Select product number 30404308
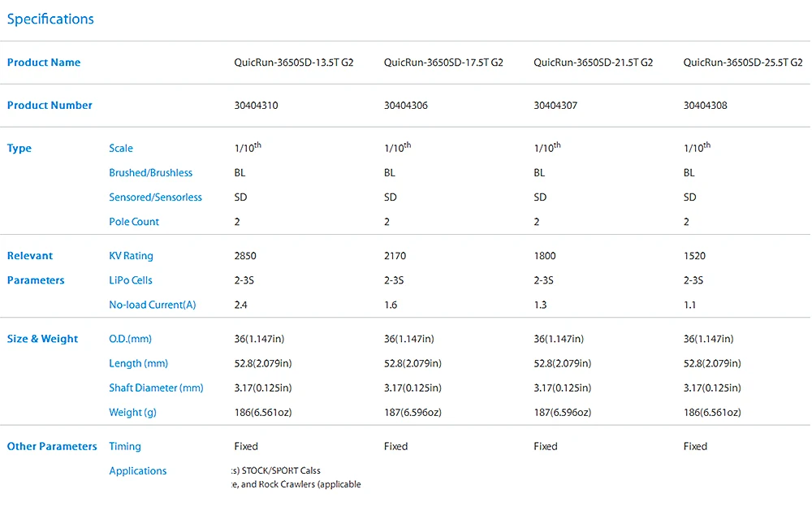Viewport: 812px width, 507px height. [x=705, y=106]
